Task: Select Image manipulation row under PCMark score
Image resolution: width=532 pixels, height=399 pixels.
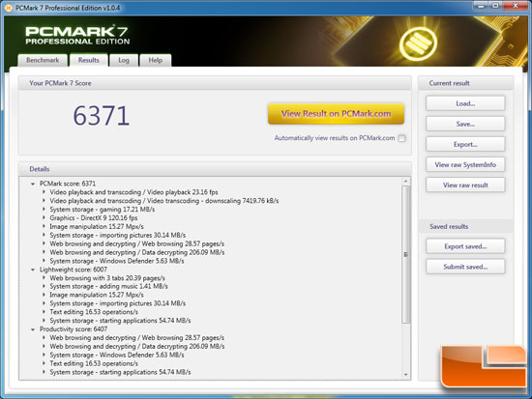Action: (x=97, y=226)
